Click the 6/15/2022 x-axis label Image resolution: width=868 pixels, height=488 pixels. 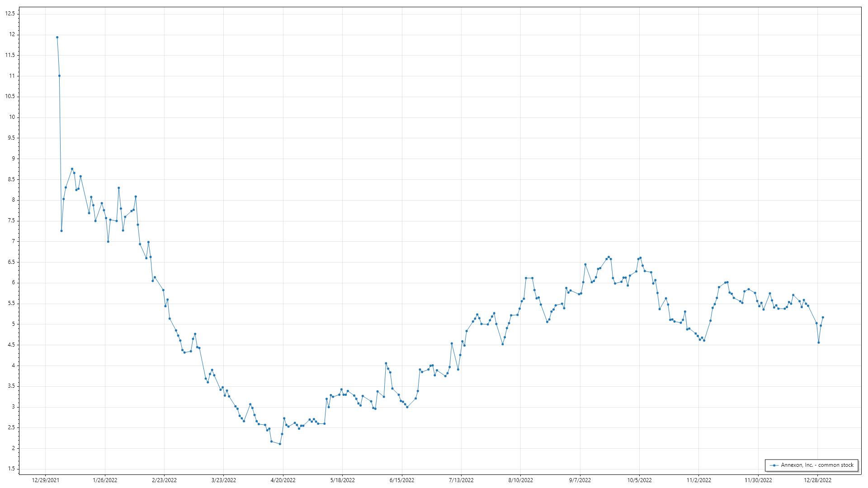(x=402, y=480)
